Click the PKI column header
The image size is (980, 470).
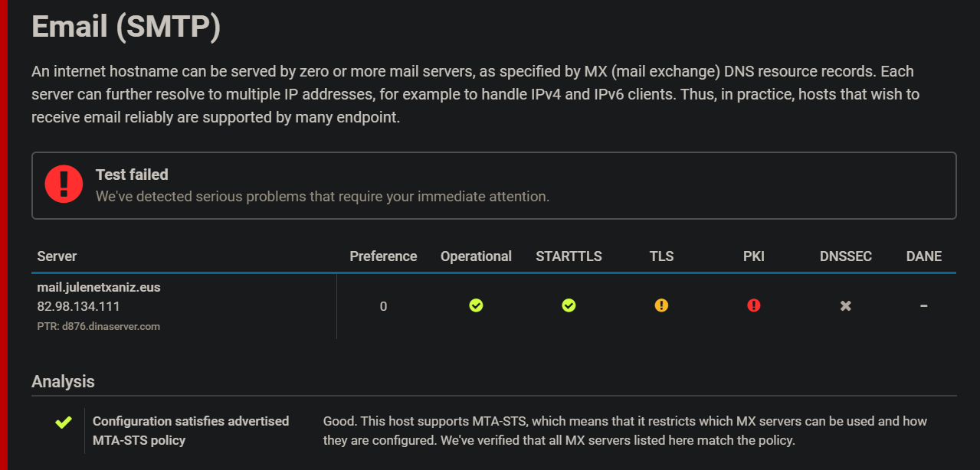coord(754,256)
